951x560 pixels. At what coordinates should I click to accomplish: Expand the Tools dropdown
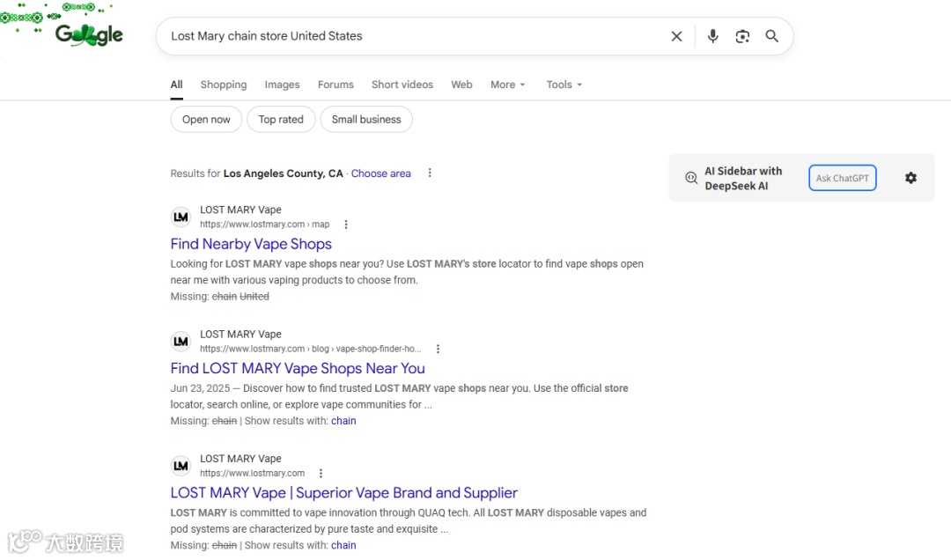click(564, 85)
